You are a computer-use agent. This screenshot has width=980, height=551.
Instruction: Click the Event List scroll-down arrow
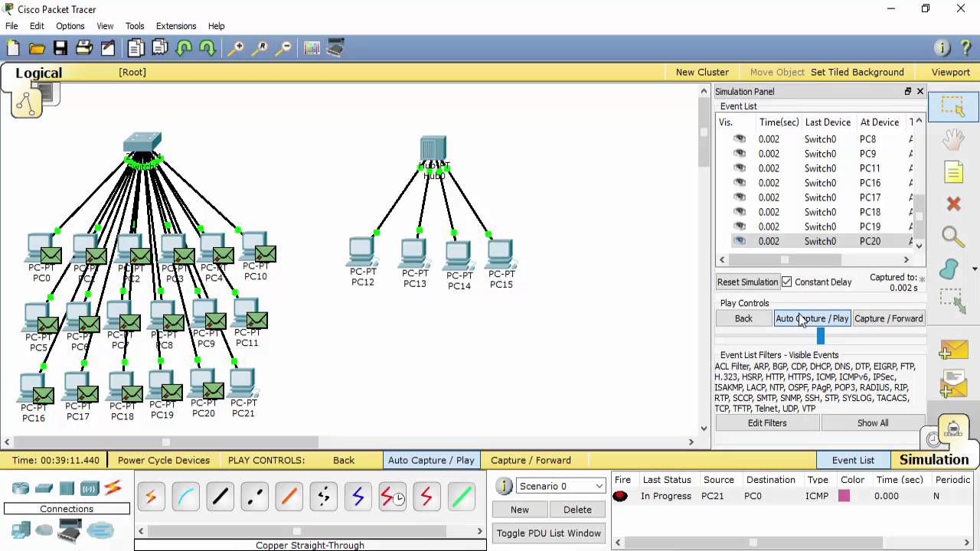[920, 245]
